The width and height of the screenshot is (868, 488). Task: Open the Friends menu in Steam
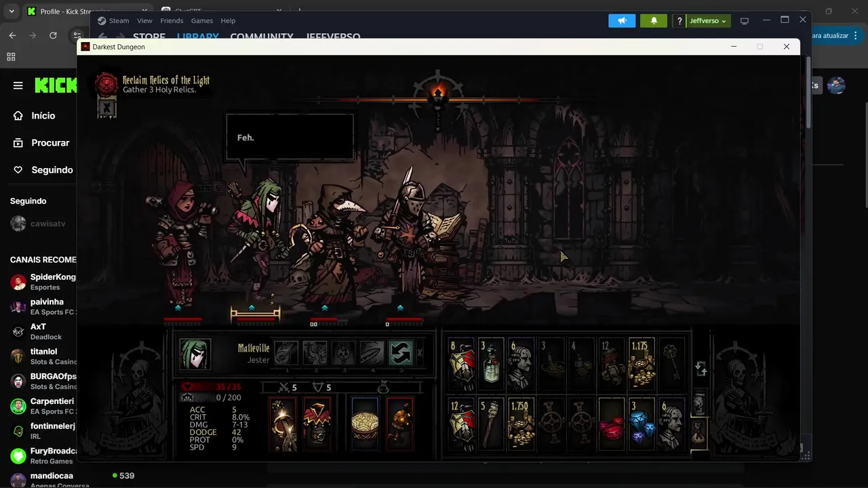[172, 20]
